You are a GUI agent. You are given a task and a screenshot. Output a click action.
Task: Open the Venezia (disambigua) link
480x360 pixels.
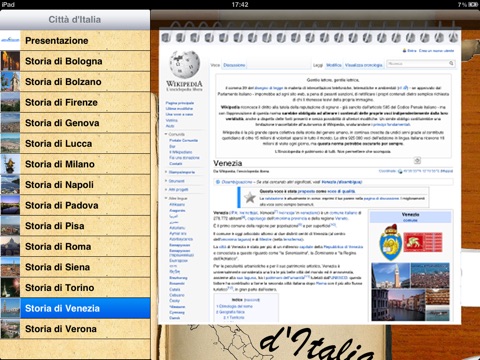(342, 182)
